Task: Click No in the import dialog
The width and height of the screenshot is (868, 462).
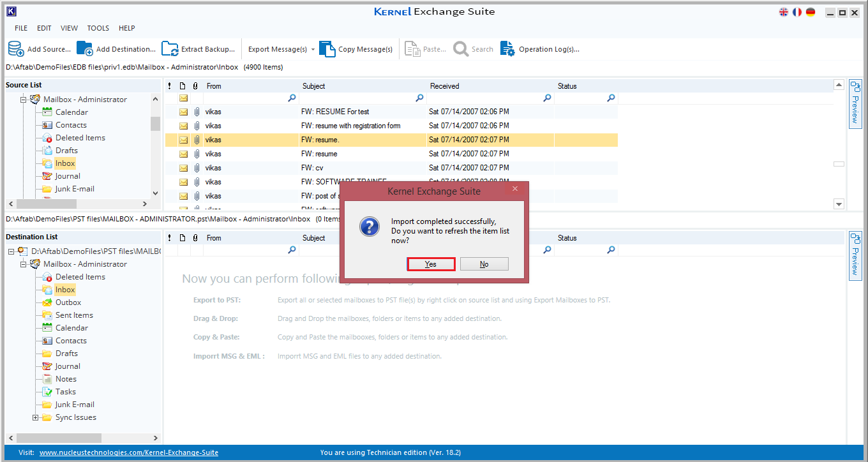Action: pos(484,264)
